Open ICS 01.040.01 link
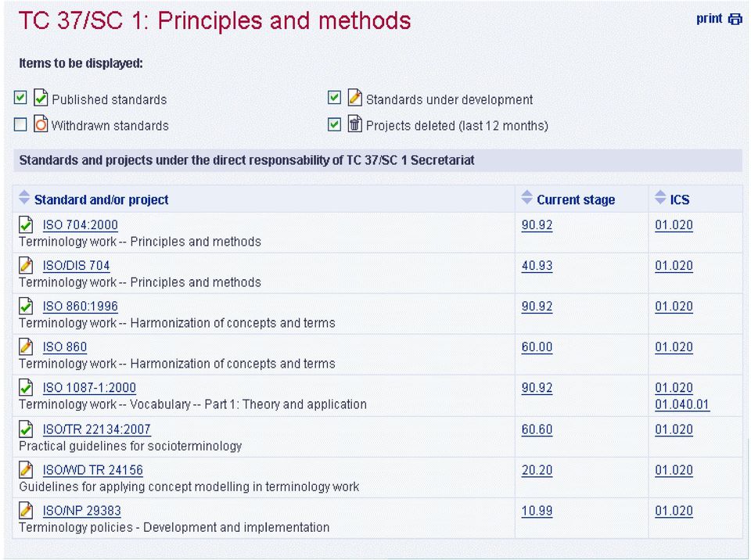The width and height of the screenshot is (751, 560). point(682,404)
